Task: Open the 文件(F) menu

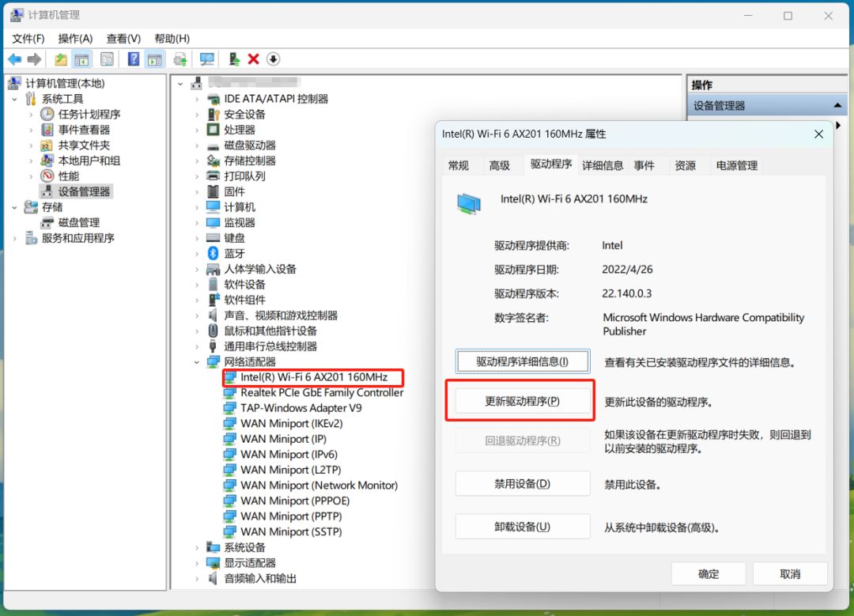Action: [28, 39]
